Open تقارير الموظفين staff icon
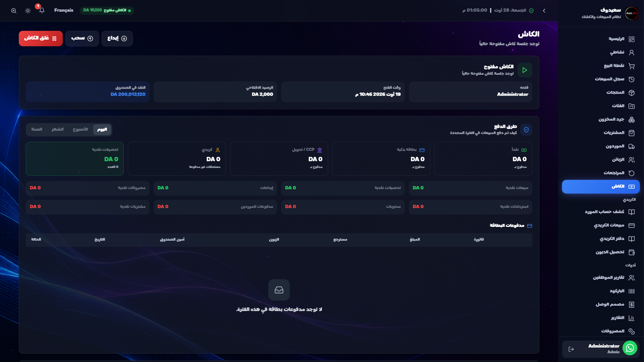Screen dimensions: 644x362 coord(631,278)
